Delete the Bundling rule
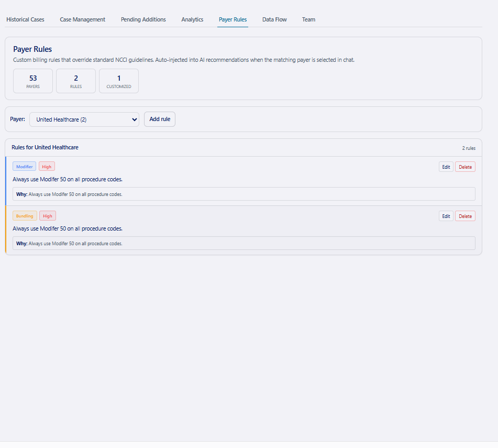Screen dimensions: 498x448 (x=465, y=216)
